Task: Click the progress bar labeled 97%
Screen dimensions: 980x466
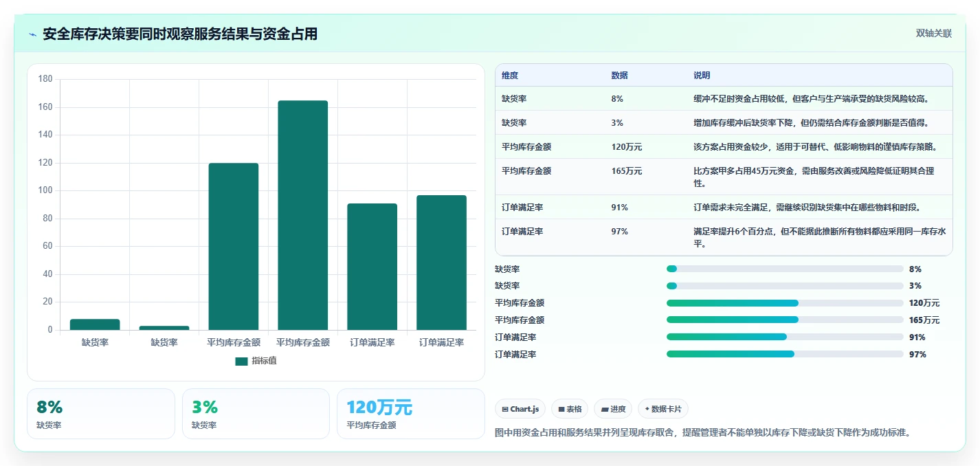Action: [785, 354]
